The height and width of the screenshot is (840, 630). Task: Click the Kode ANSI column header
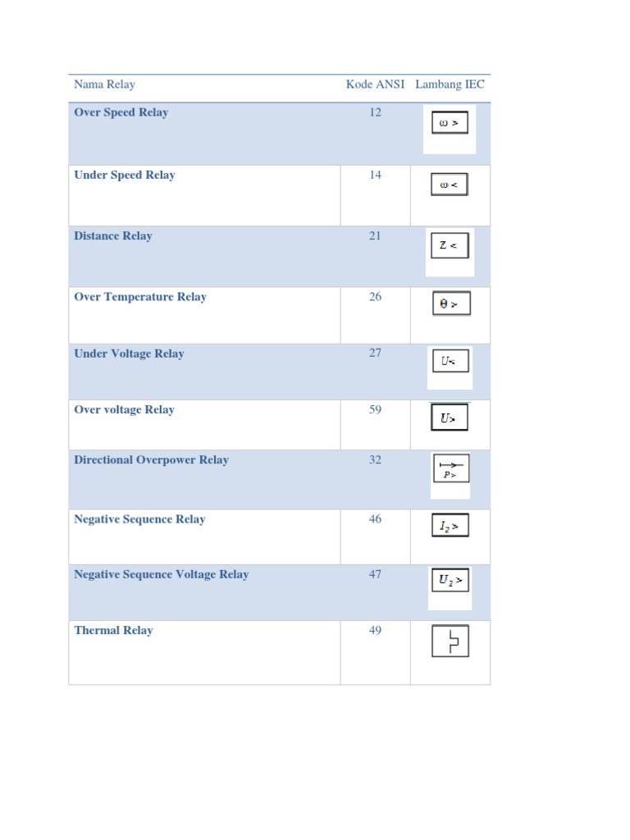[375, 84]
